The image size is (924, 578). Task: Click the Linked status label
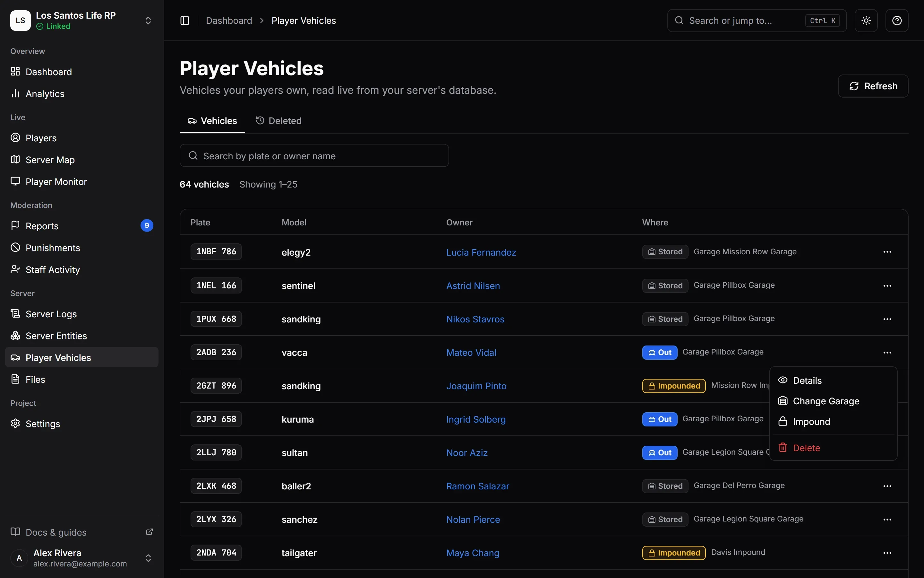[x=54, y=26]
